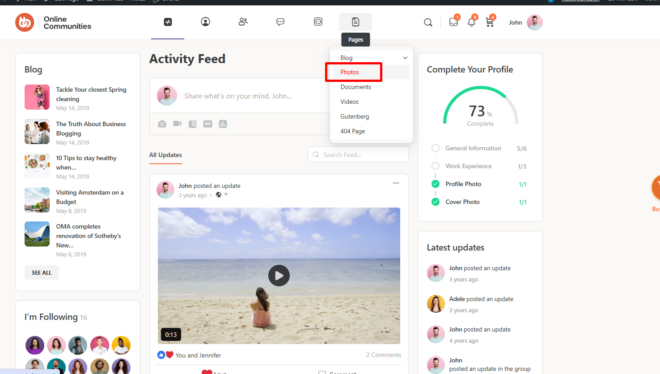Viewport: 660px width, 374px height.
Task: Click the first avatar in I'm Following
Action: point(35,345)
